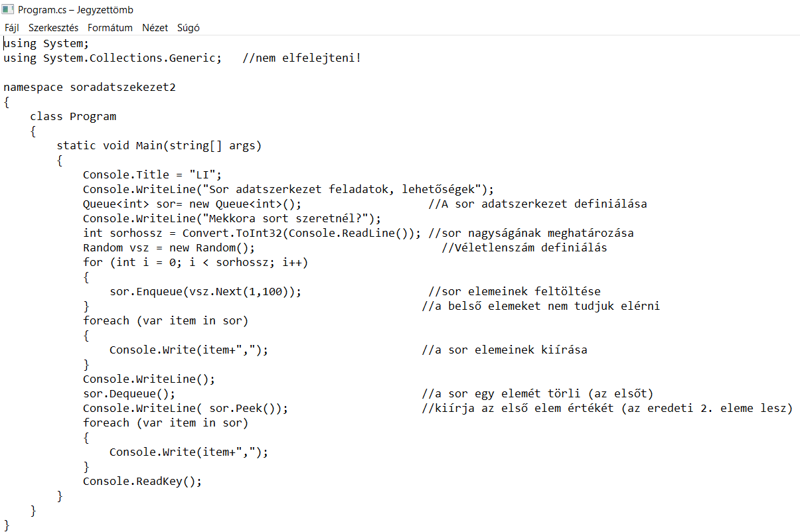Viewport: 800px width, 532px height.
Task: Click the 'Random vsz = new Random();' line
Action: coord(169,248)
